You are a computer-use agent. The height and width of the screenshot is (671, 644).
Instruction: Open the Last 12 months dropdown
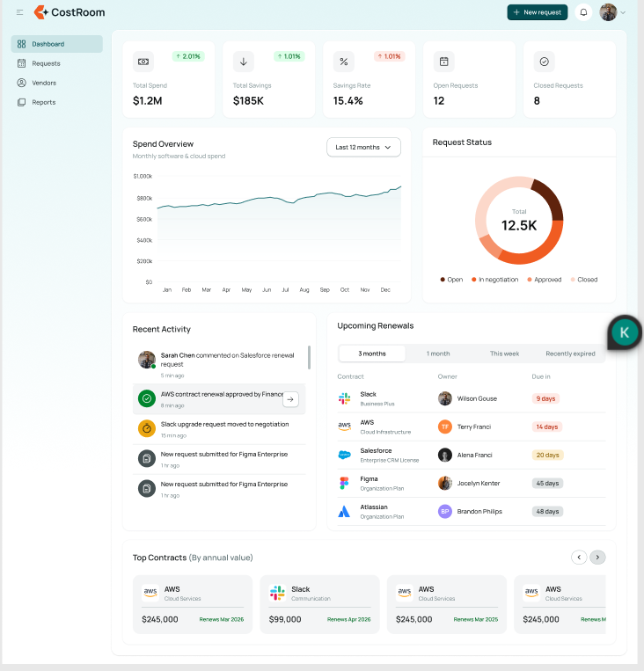click(363, 147)
